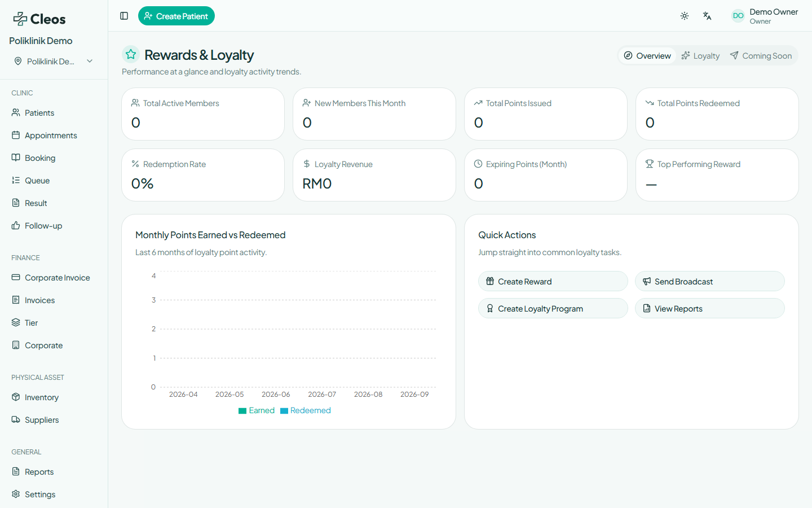This screenshot has width=812, height=508.
Task: Click the Send Broadcast button
Action: coord(710,281)
